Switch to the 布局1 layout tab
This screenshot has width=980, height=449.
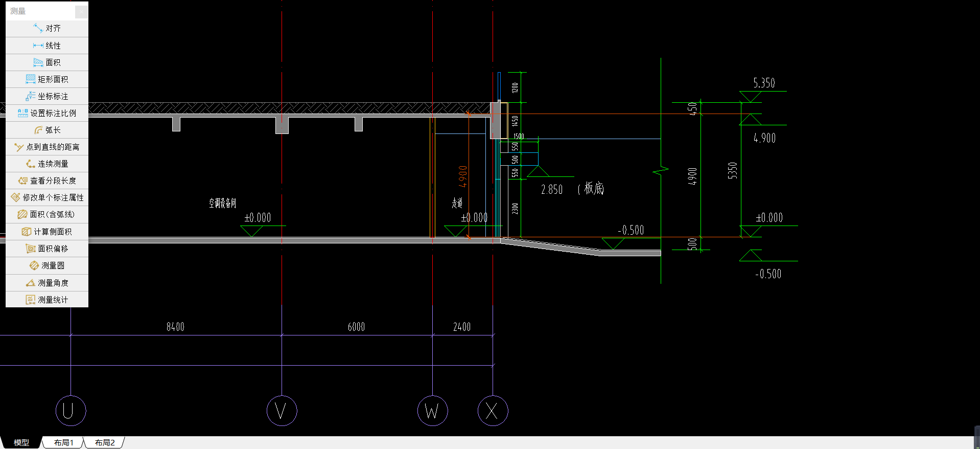(x=64, y=442)
